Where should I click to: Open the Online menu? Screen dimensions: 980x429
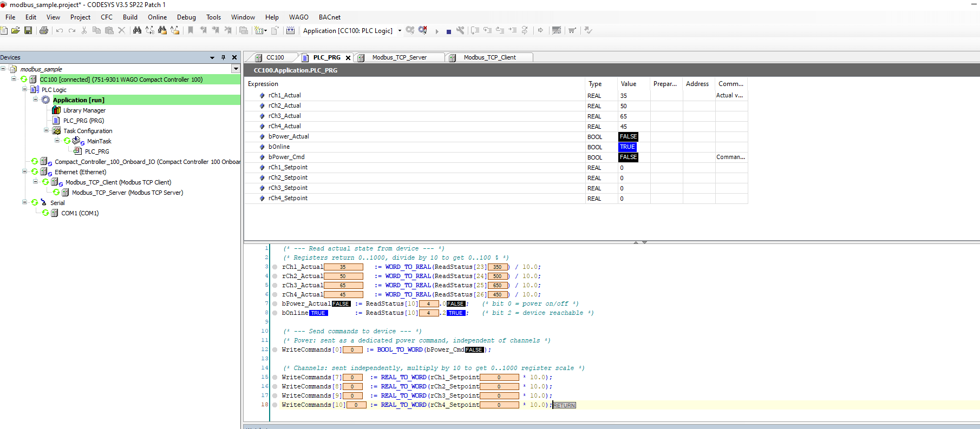click(158, 17)
